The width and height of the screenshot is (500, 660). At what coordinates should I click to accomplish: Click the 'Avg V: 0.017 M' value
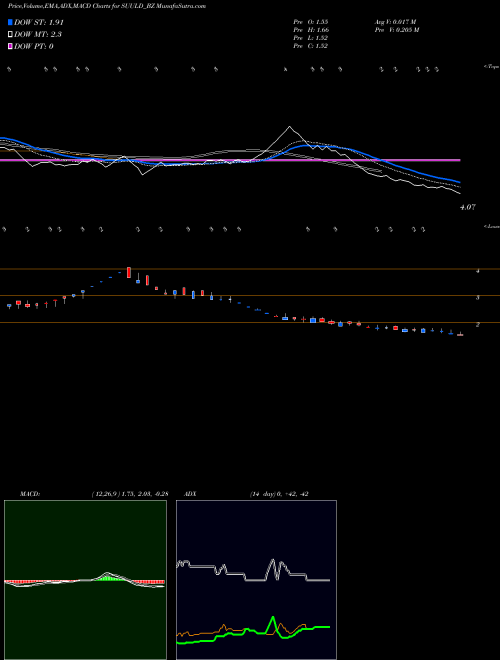point(395,22)
